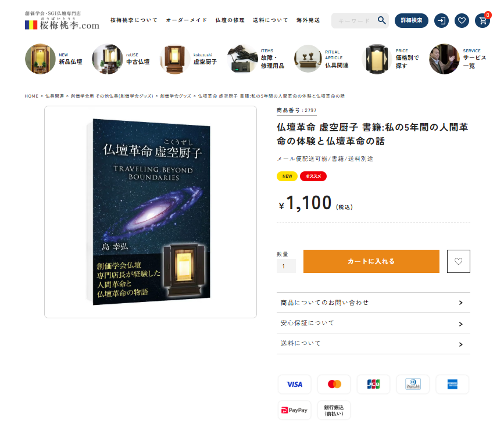The height and width of the screenshot is (424, 504).
Task: Open 桜梅桃李について menu item
Action: [x=134, y=20]
